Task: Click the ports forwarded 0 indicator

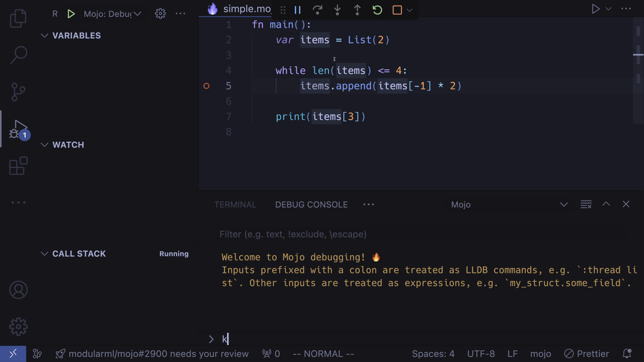Action: click(x=271, y=354)
